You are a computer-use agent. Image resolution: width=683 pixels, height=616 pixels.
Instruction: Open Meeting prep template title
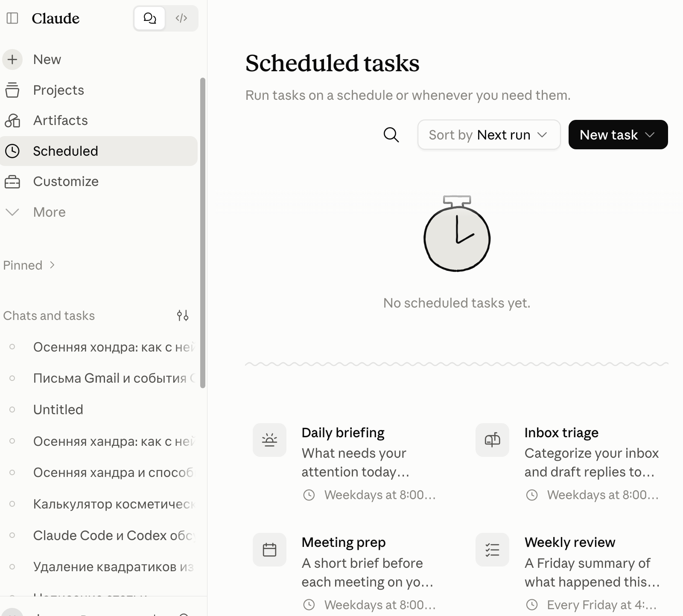click(x=344, y=542)
